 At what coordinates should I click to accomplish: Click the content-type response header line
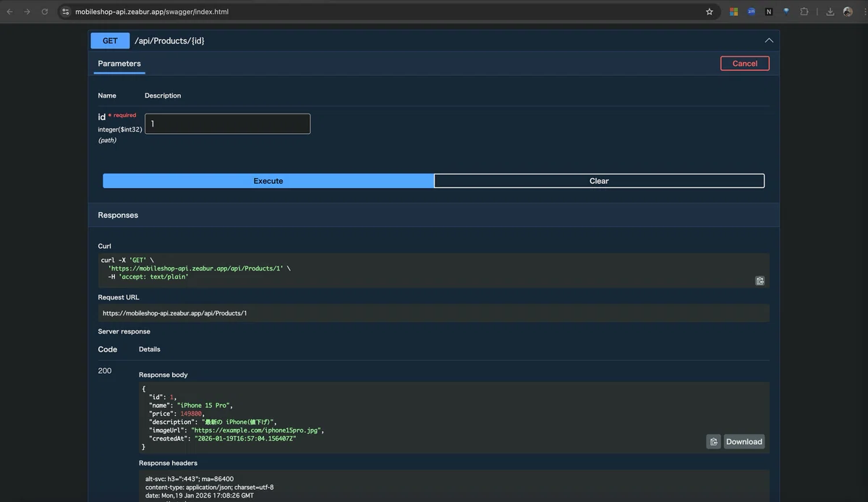[210, 488]
